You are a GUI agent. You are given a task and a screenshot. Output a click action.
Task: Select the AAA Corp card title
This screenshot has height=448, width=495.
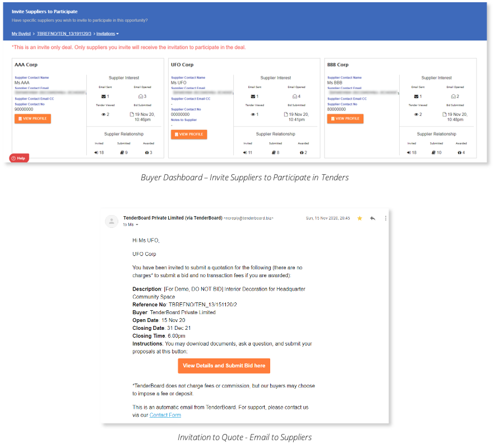pos(26,64)
